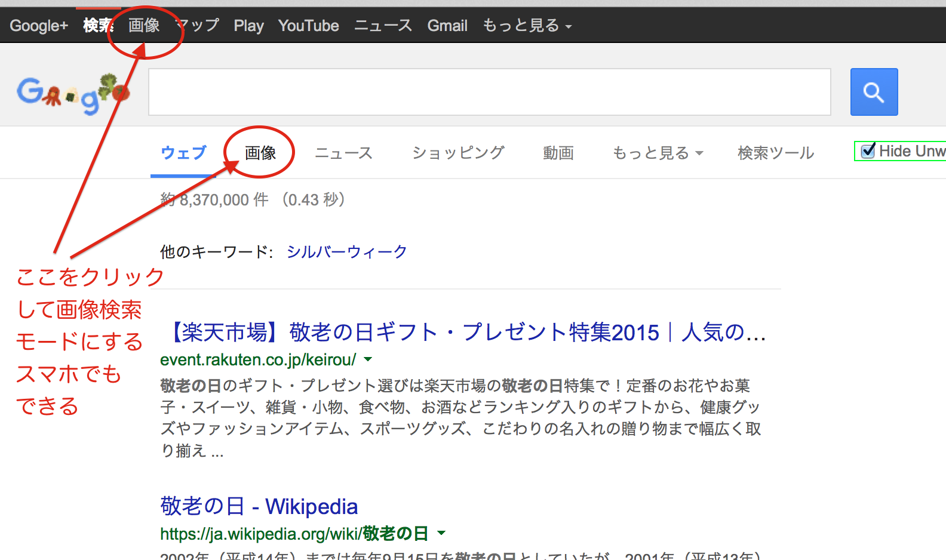Image resolution: width=946 pixels, height=560 pixels.
Task: Switch to 画像 in the top black bar
Action: (x=144, y=26)
